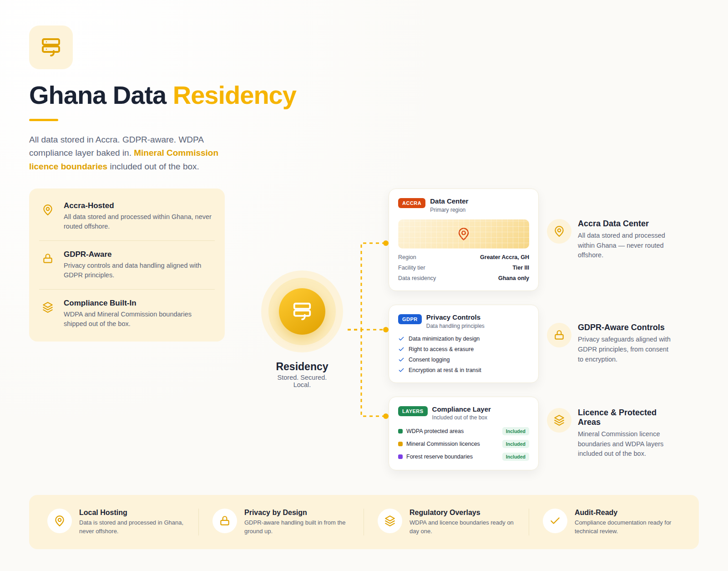
Task: Click the checkmark icon beside Audit-Ready
Action: pyautogui.click(x=555, y=521)
